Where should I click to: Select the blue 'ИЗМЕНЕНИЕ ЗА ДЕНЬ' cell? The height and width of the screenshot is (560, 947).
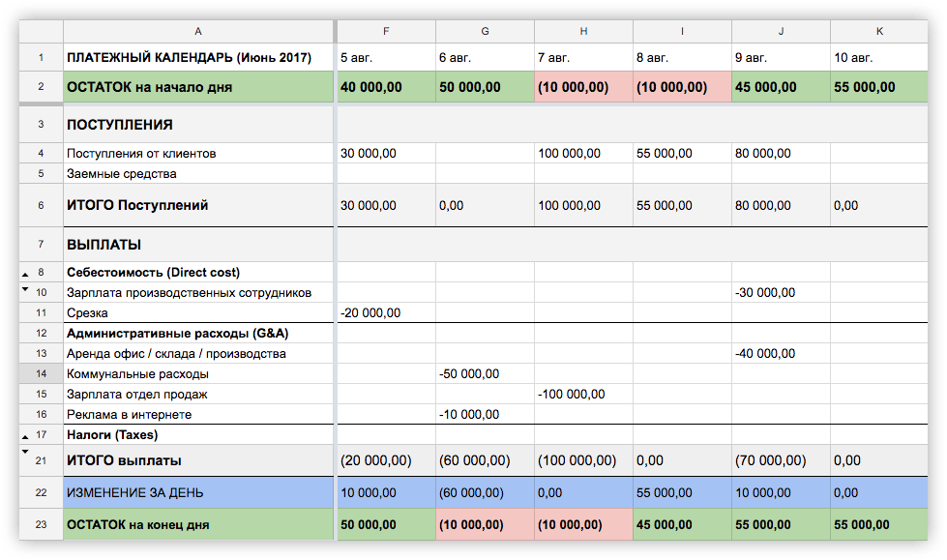[x=198, y=492]
